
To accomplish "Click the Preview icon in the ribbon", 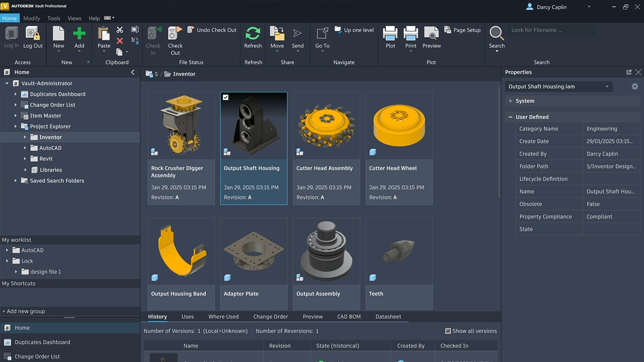I will pos(432,34).
